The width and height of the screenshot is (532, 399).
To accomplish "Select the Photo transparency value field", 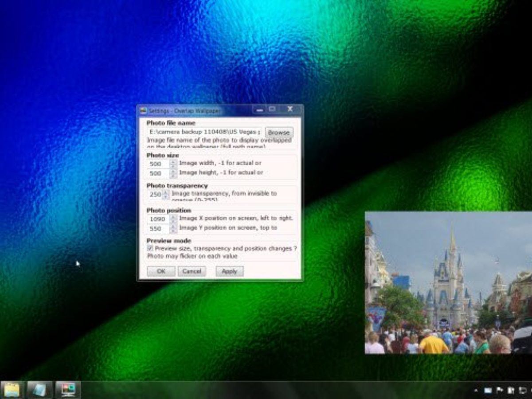I will [x=155, y=194].
